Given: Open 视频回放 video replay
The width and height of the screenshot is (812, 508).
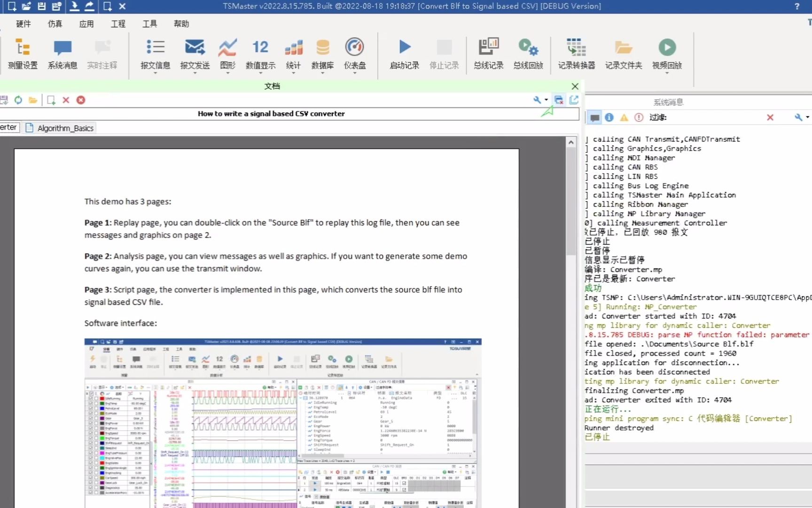Looking at the screenshot, I should pyautogui.click(x=667, y=54).
